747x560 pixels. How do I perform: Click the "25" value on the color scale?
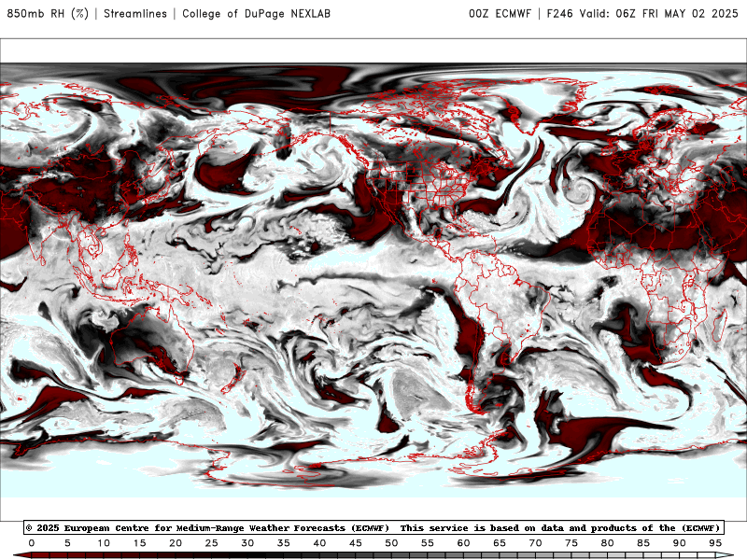click(212, 543)
